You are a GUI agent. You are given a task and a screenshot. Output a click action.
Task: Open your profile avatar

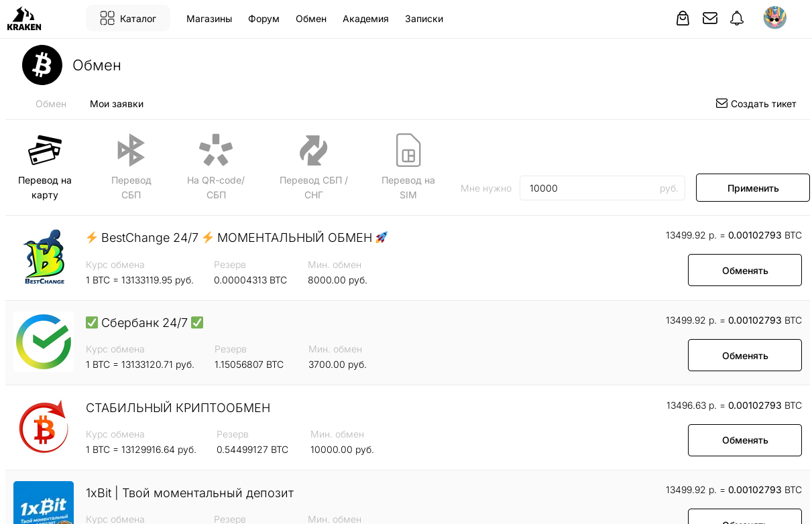point(775,18)
